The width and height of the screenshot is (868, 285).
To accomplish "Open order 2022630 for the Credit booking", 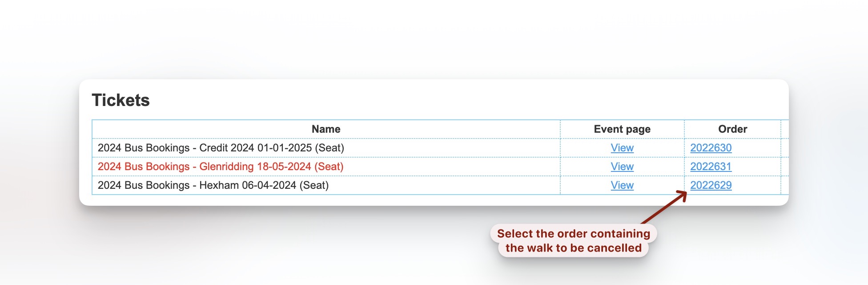I will (x=711, y=147).
